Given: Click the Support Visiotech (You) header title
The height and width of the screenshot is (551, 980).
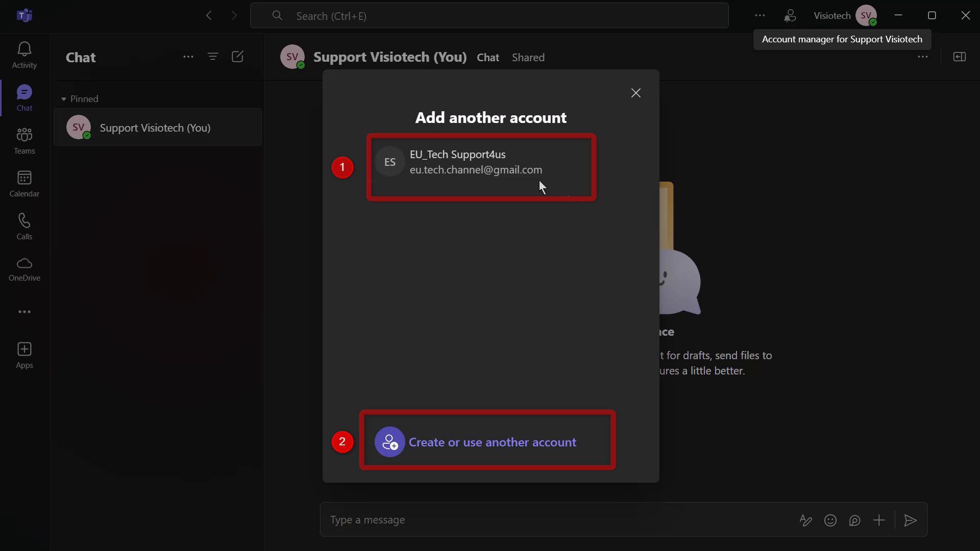Looking at the screenshot, I should coord(390,57).
